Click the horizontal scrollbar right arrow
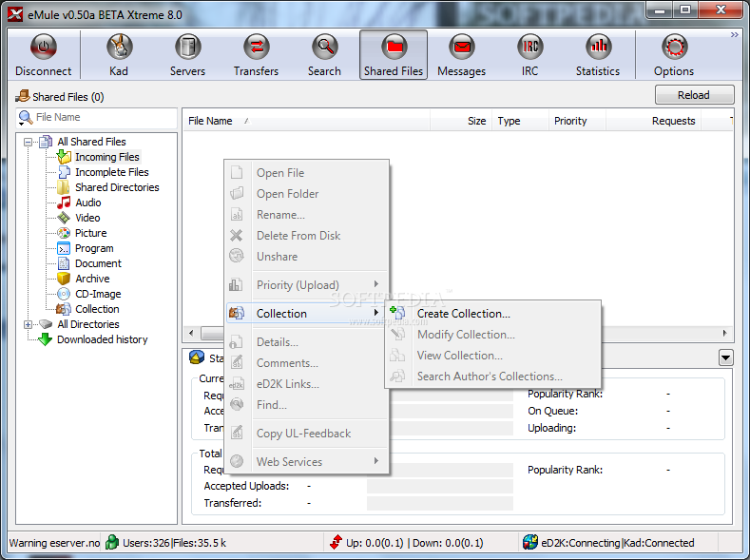This screenshot has height=560, width=750. point(725,333)
